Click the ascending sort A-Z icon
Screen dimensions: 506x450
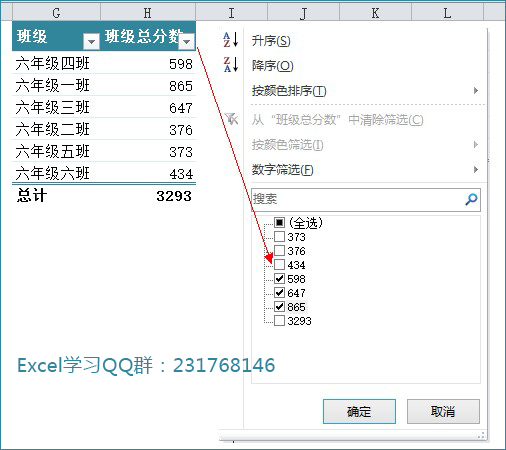[x=231, y=40]
